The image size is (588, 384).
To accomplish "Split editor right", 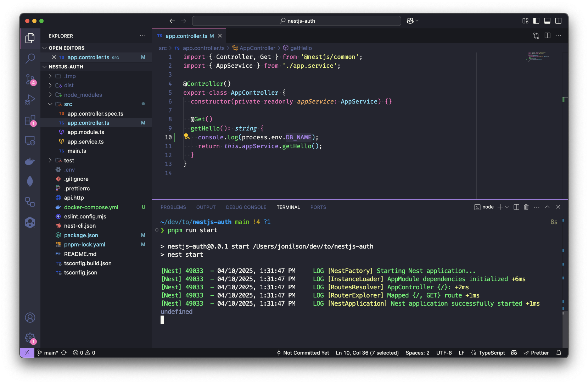I will point(548,36).
